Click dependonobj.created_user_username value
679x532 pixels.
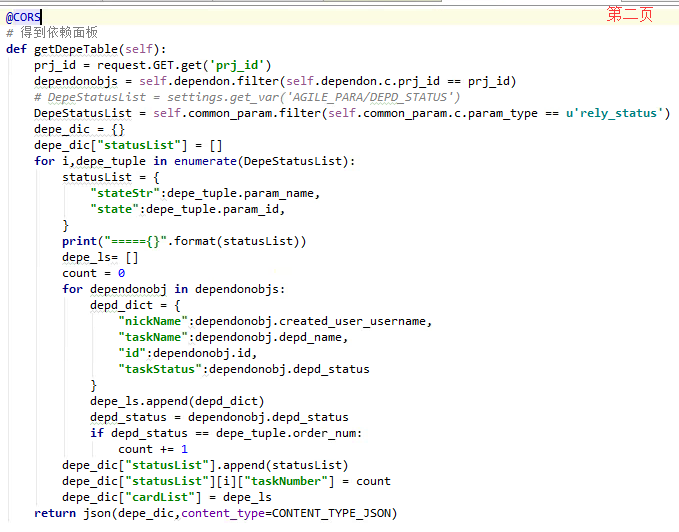click(x=310, y=321)
